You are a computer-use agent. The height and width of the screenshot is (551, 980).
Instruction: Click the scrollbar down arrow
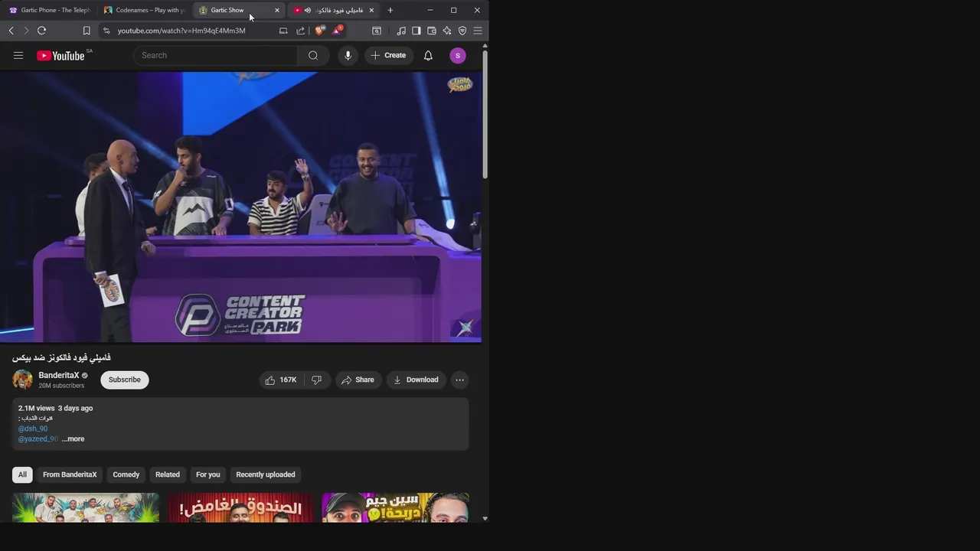pyautogui.click(x=485, y=519)
